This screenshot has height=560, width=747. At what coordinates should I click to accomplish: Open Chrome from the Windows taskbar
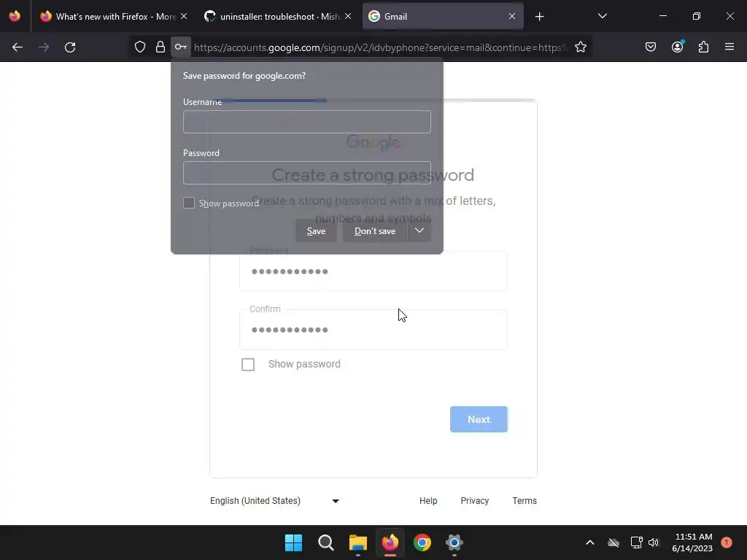tap(422, 542)
